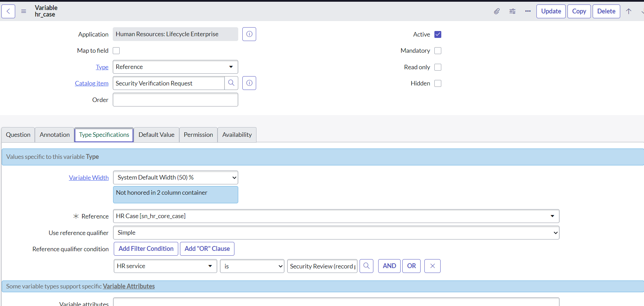644x306 pixels.
Task: Open the Use reference qualifier dropdown
Action: 336,233
